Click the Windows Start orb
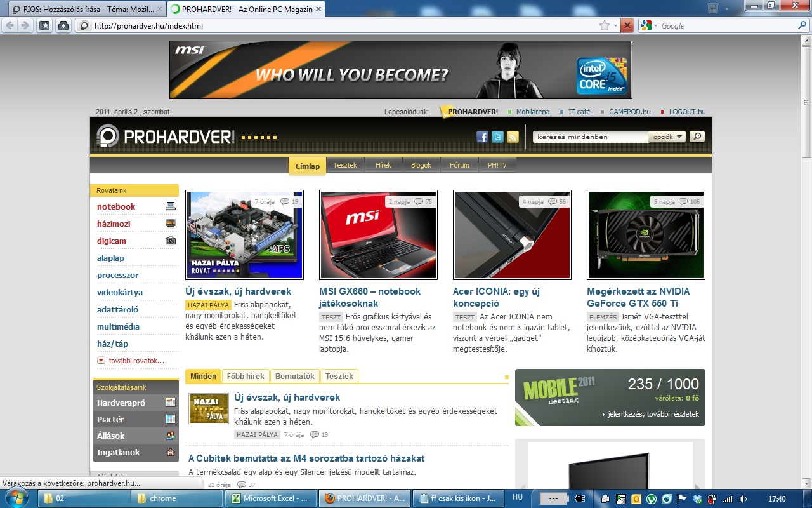The width and height of the screenshot is (812, 508). click(x=15, y=498)
